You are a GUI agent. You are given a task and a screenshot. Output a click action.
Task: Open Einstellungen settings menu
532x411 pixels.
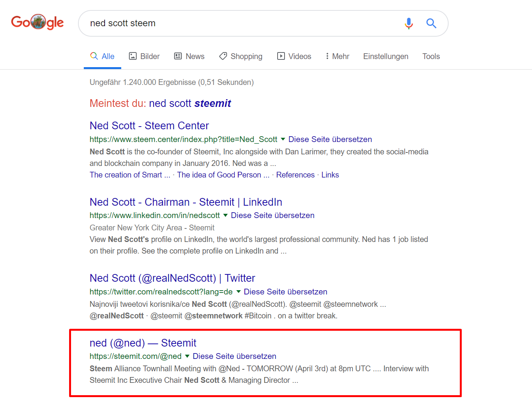pos(386,56)
